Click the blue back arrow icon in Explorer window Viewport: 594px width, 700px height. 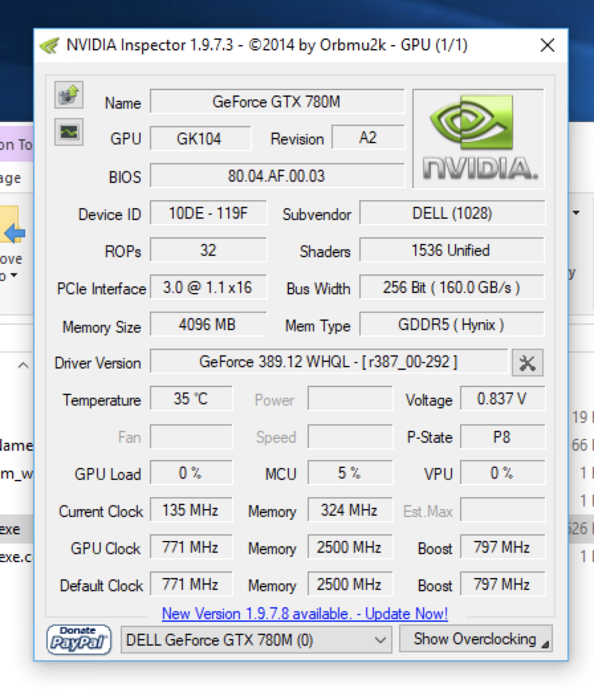15,233
